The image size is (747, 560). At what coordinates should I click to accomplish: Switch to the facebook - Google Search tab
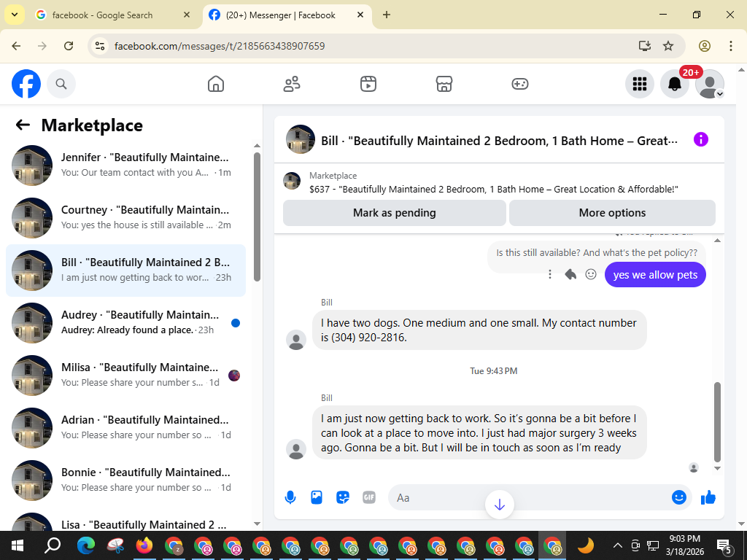[102, 15]
